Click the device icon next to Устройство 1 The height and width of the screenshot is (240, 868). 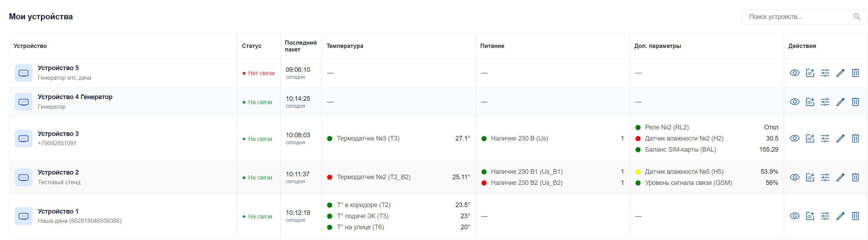click(x=24, y=216)
